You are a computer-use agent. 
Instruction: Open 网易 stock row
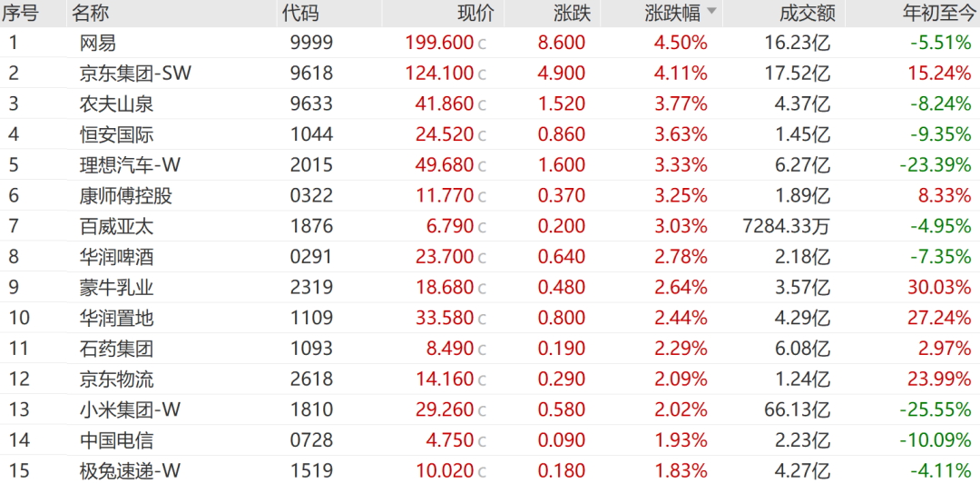(490, 43)
